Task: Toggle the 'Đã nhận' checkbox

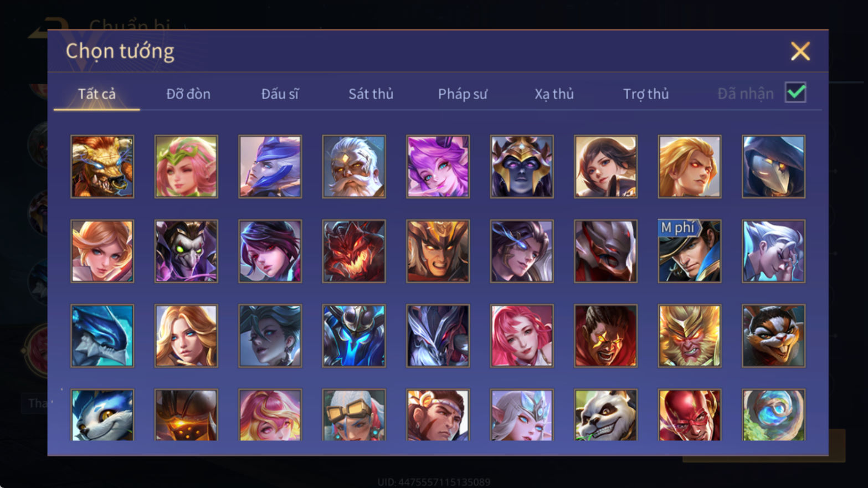Action: (x=795, y=93)
